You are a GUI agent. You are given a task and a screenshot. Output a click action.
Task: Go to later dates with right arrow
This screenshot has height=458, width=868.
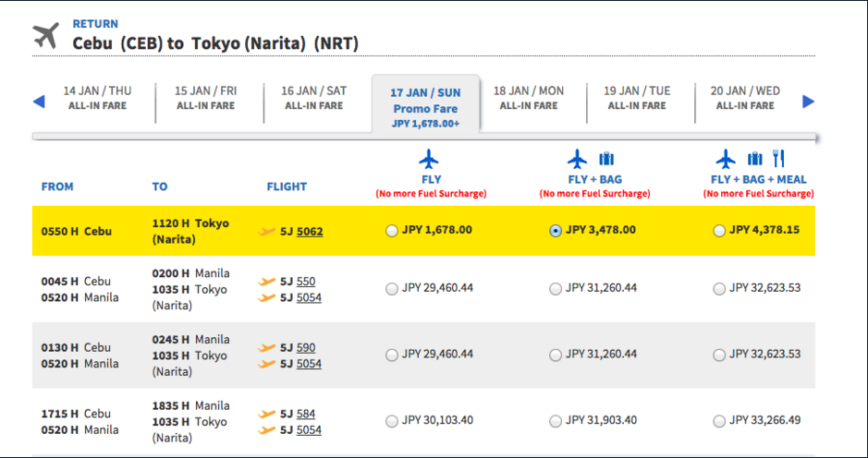[808, 102]
